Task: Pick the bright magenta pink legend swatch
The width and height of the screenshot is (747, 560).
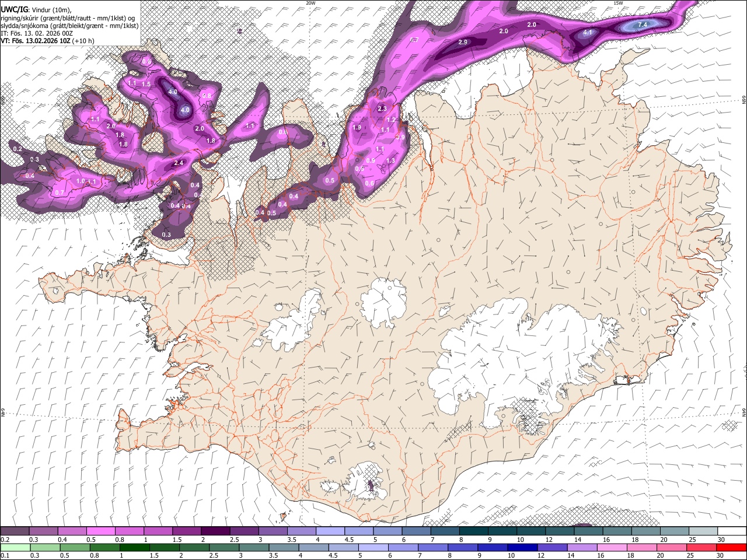Action: point(100,531)
